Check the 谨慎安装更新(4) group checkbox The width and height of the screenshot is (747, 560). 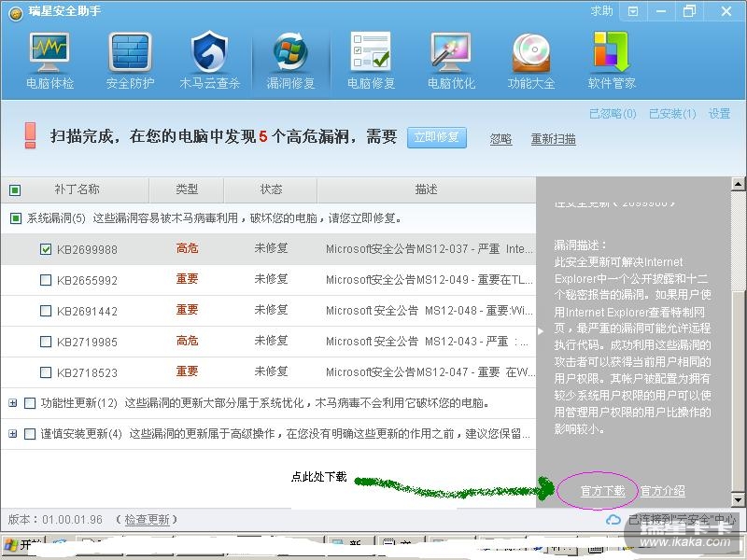pyautogui.click(x=30, y=434)
